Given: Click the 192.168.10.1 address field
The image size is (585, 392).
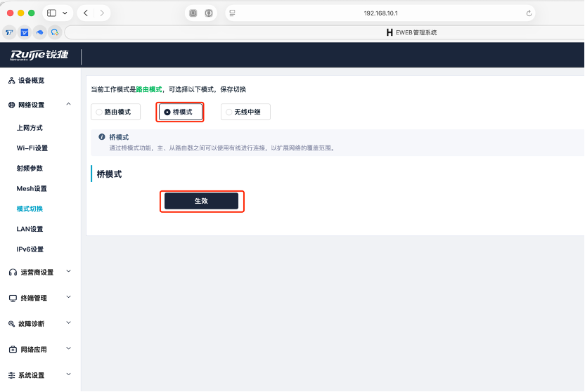Looking at the screenshot, I should tap(380, 13).
